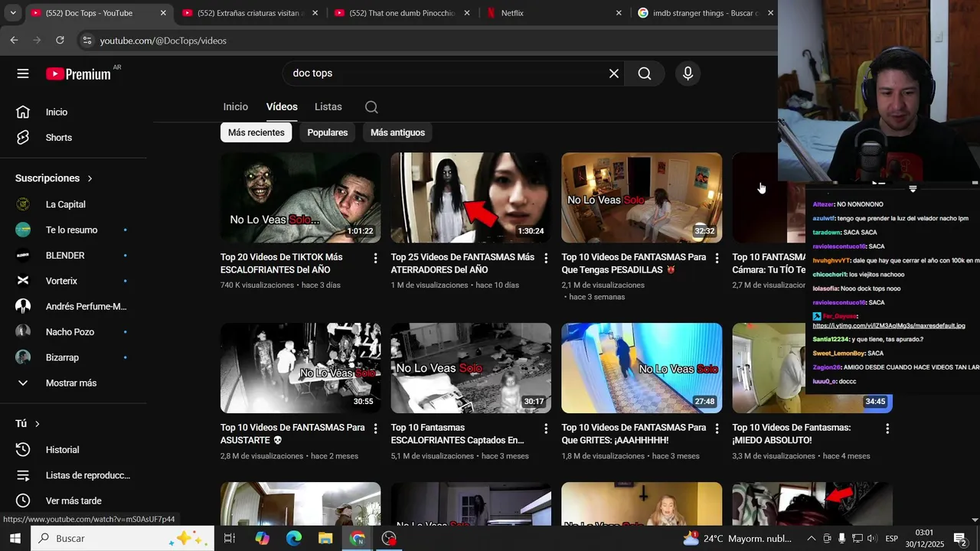Click the browser address bar URL
Screen dimensions: 980x551
point(163,41)
